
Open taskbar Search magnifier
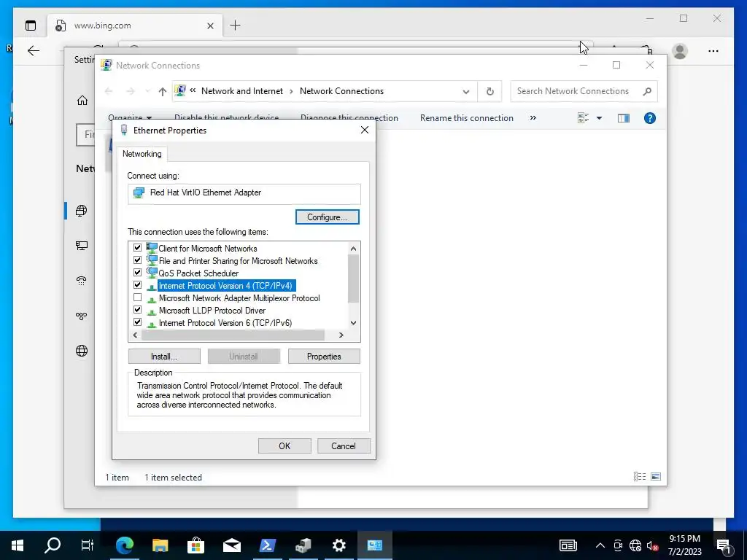click(x=53, y=545)
